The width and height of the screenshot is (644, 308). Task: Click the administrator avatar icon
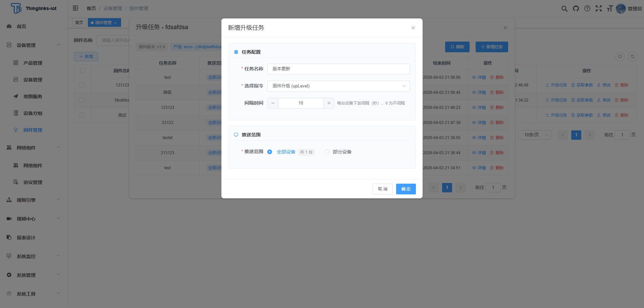point(621,9)
